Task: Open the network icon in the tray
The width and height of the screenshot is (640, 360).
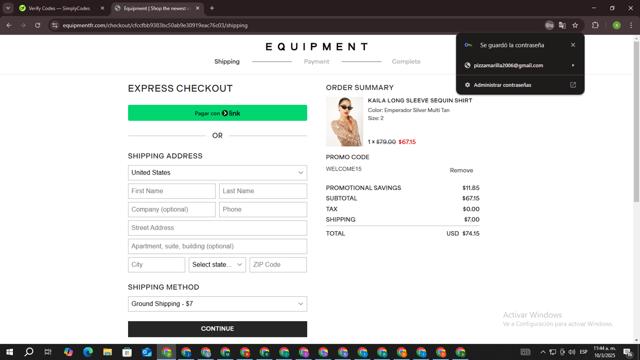Action: pyautogui.click(x=553, y=352)
